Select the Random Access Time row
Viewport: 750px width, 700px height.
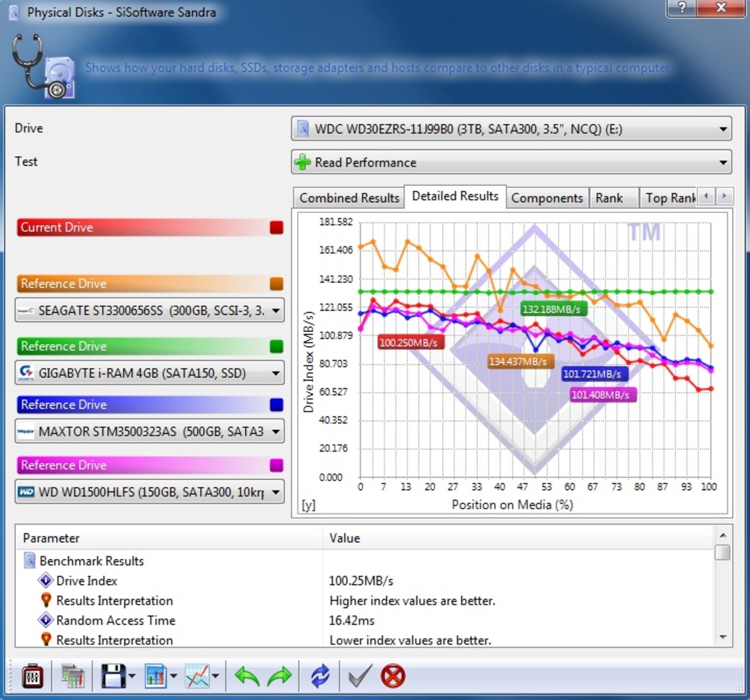coord(366,620)
